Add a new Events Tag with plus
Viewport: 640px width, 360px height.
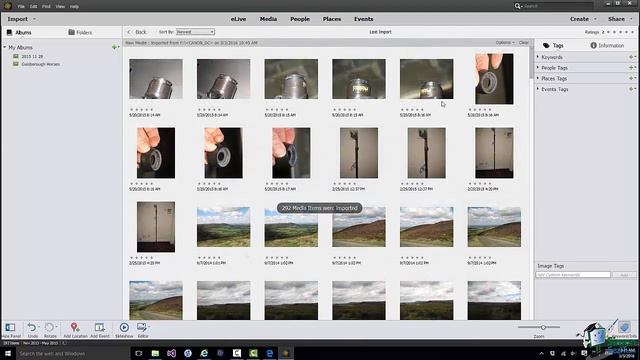coord(631,89)
